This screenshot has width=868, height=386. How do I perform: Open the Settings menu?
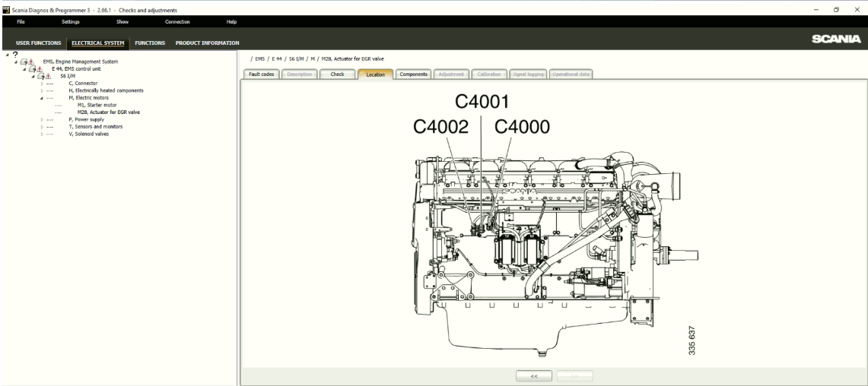71,22
